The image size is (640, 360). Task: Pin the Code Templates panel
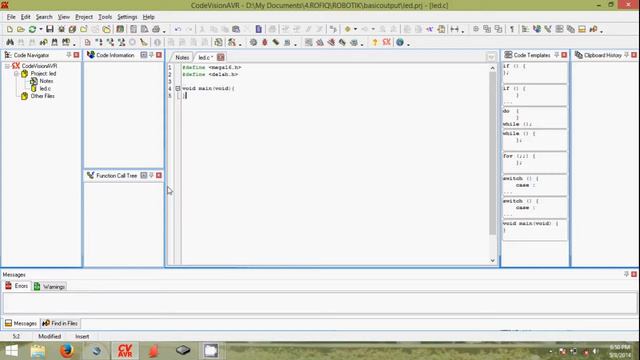click(x=556, y=55)
